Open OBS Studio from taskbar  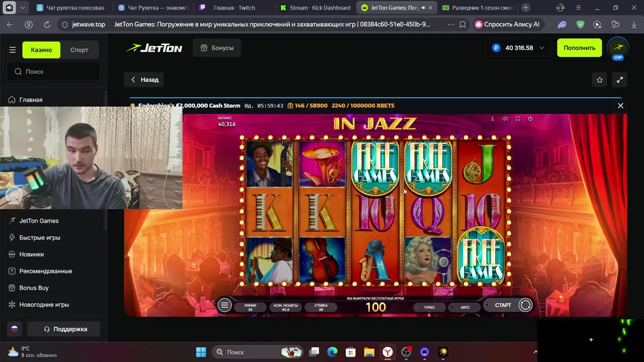coord(406,352)
